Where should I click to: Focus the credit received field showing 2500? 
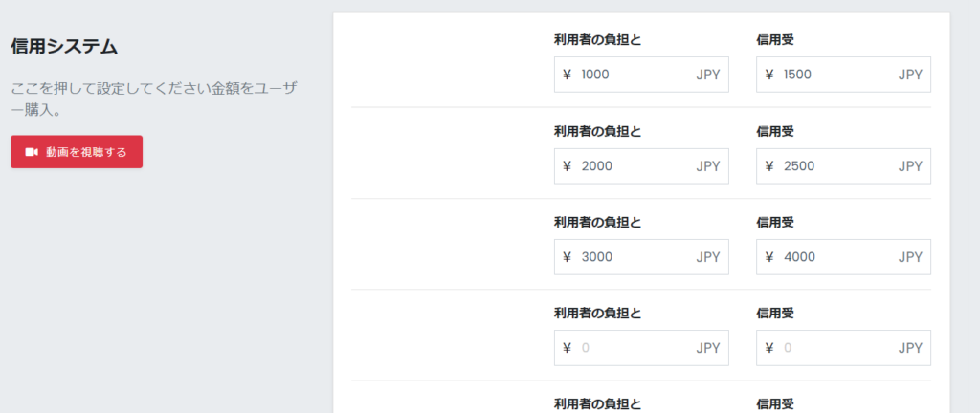tap(843, 166)
